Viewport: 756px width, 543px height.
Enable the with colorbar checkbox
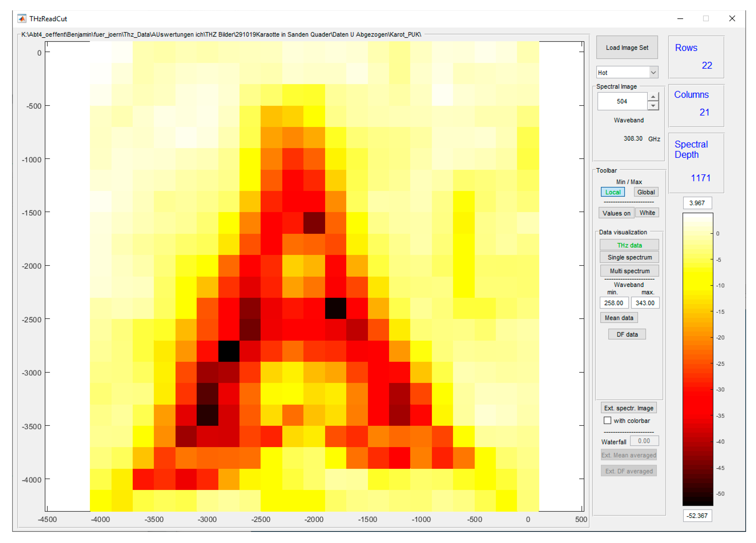point(607,420)
